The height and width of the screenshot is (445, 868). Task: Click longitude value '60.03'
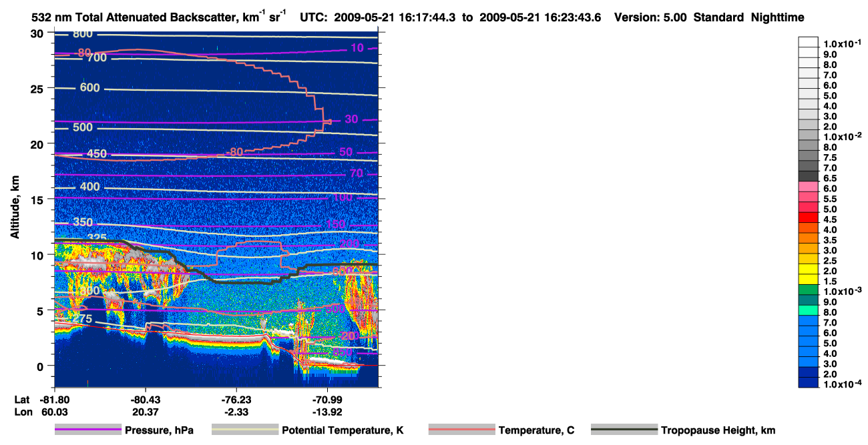tap(55, 412)
